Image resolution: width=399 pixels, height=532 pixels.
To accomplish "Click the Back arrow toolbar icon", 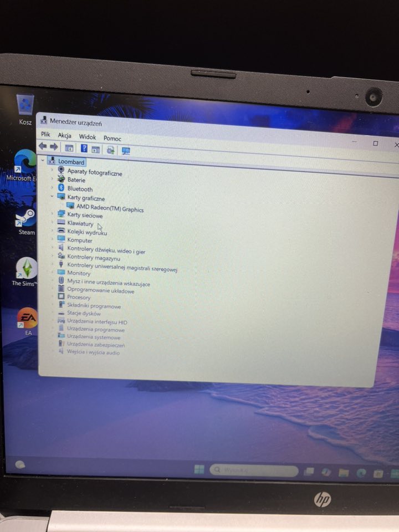I will [x=43, y=146].
